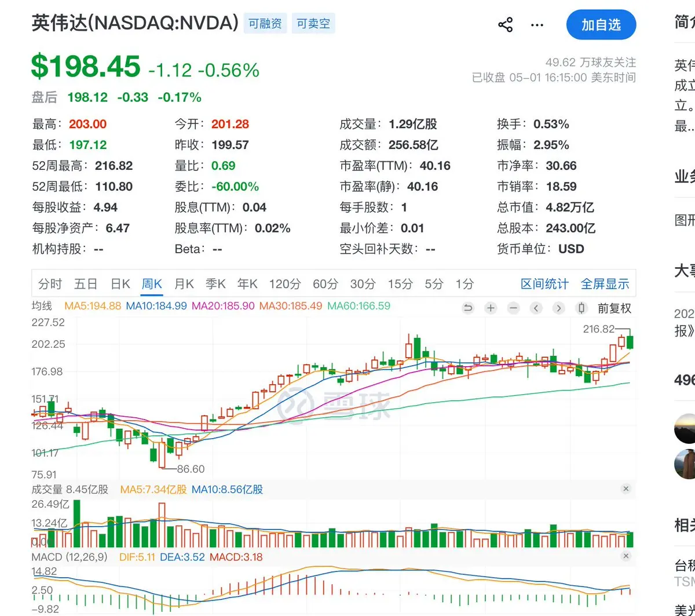Switch to the 分时 chart tab

coord(50,284)
